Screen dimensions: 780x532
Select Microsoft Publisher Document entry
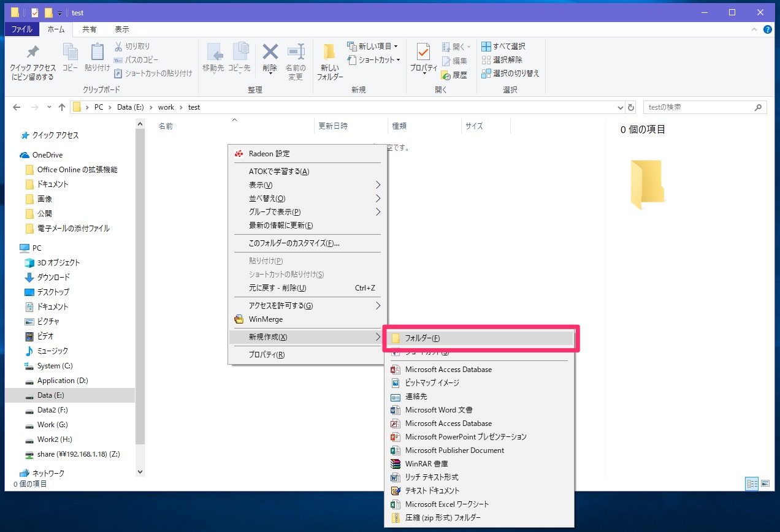pos(480,450)
